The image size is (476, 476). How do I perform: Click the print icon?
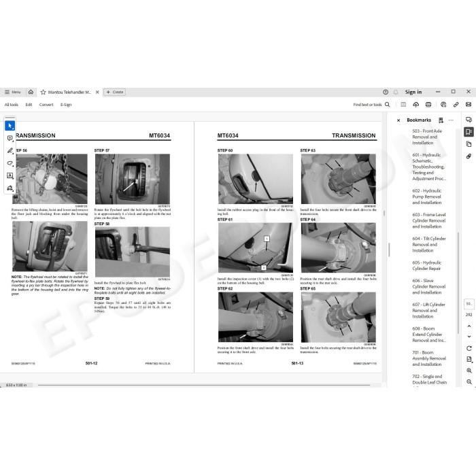428,105
